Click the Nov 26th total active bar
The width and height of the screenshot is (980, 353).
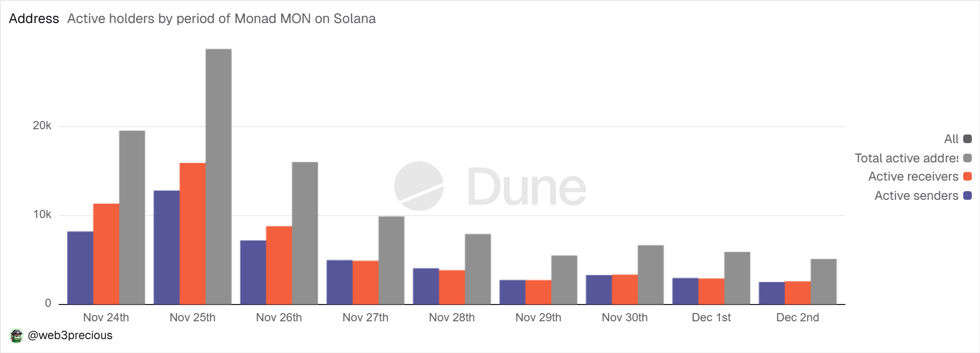pyautogui.click(x=305, y=233)
